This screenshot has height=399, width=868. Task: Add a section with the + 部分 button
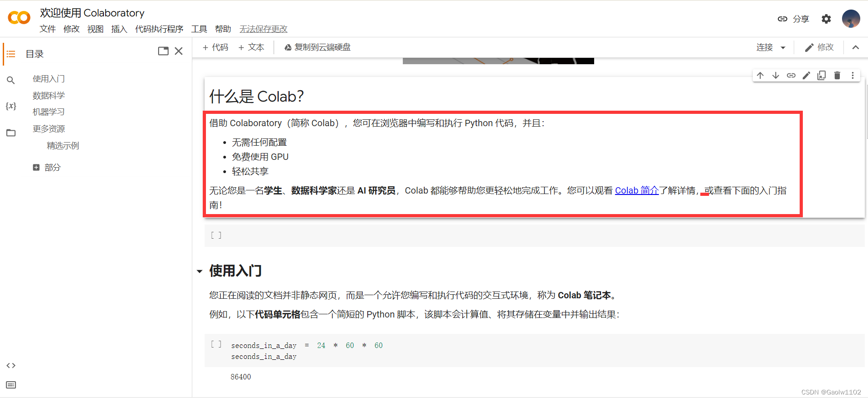point(47,168)
